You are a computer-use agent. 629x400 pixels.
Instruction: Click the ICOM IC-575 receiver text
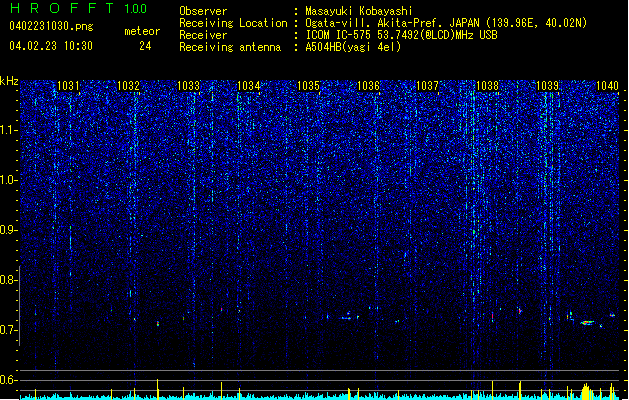401,35
